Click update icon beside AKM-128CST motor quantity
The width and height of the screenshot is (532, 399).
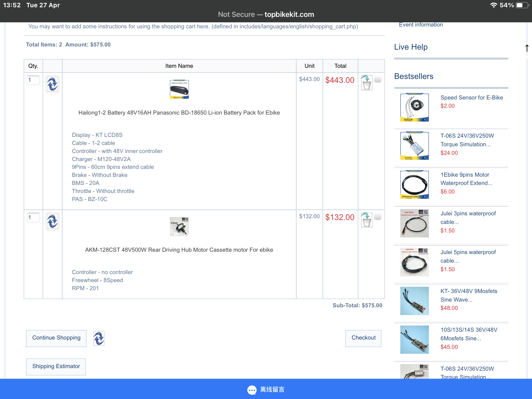tap(52, 221)
